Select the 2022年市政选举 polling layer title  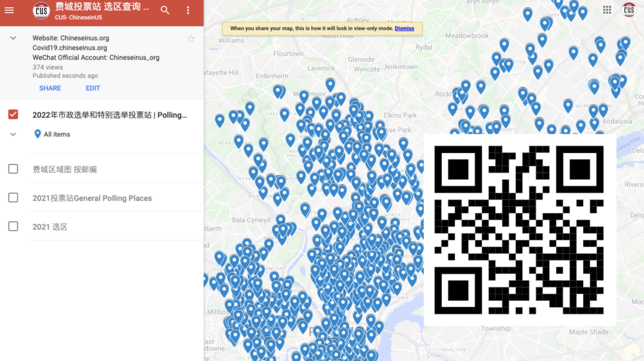pos(110,115)
